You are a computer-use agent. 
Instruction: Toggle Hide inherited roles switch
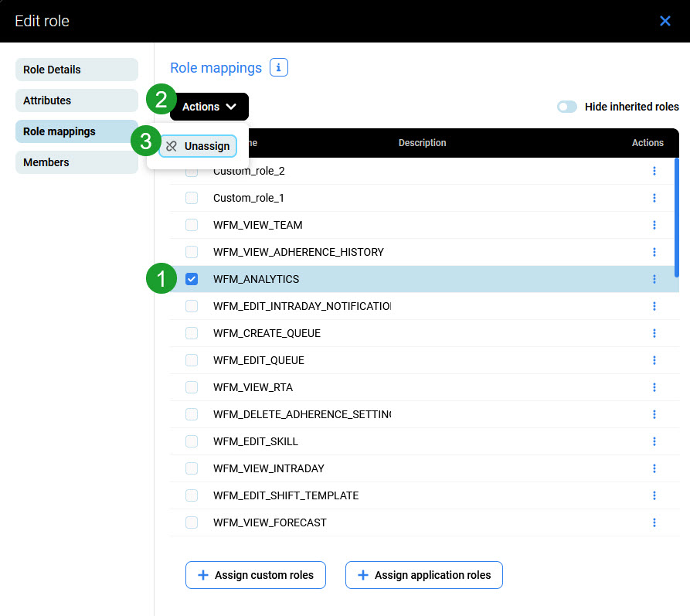567,107
